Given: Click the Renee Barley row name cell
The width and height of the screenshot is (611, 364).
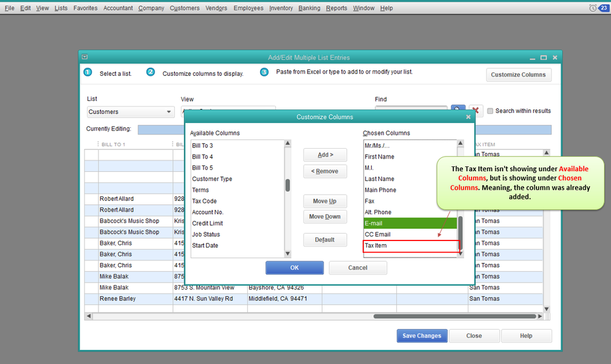Looking at the screenshot, I should coord(135,299).
